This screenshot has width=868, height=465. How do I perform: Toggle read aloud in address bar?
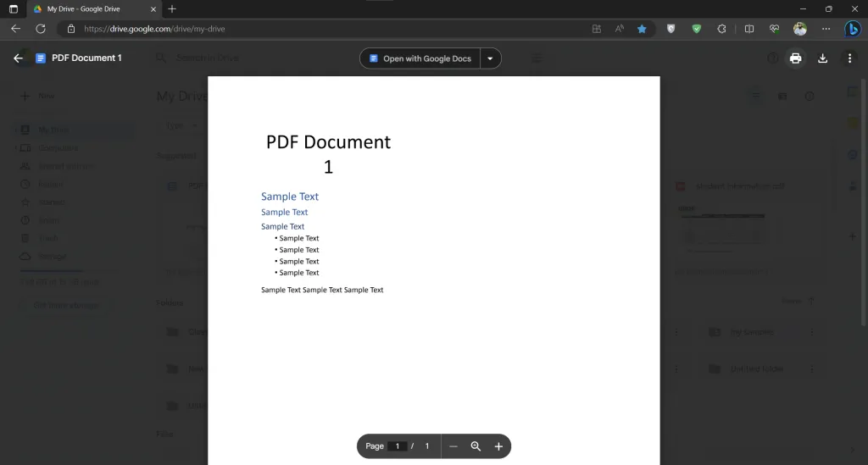[x=619, y=29]
